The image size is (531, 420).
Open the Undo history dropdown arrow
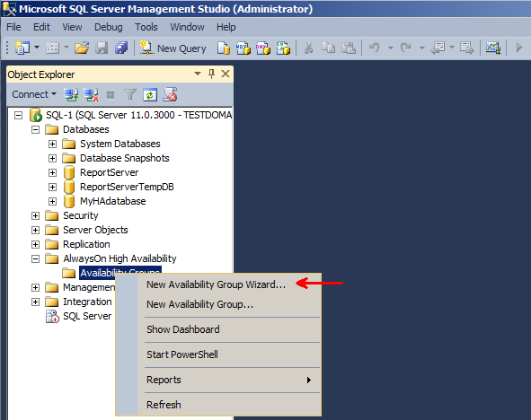pos(391,48)
